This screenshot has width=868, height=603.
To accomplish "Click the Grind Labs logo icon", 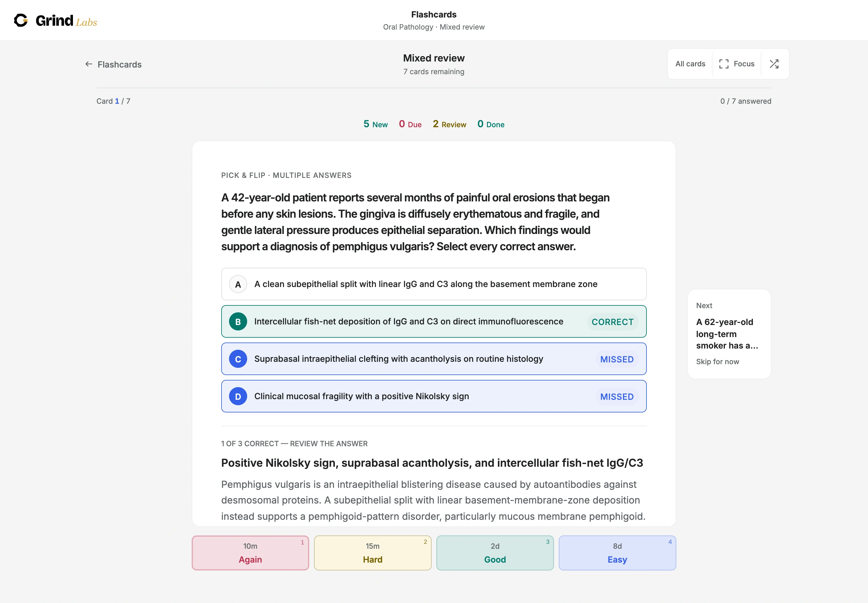I will tap(21, 21).
